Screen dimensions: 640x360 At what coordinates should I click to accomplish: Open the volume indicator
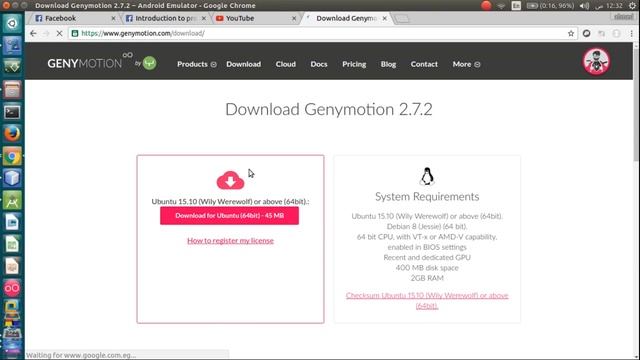tap(584, 6)
